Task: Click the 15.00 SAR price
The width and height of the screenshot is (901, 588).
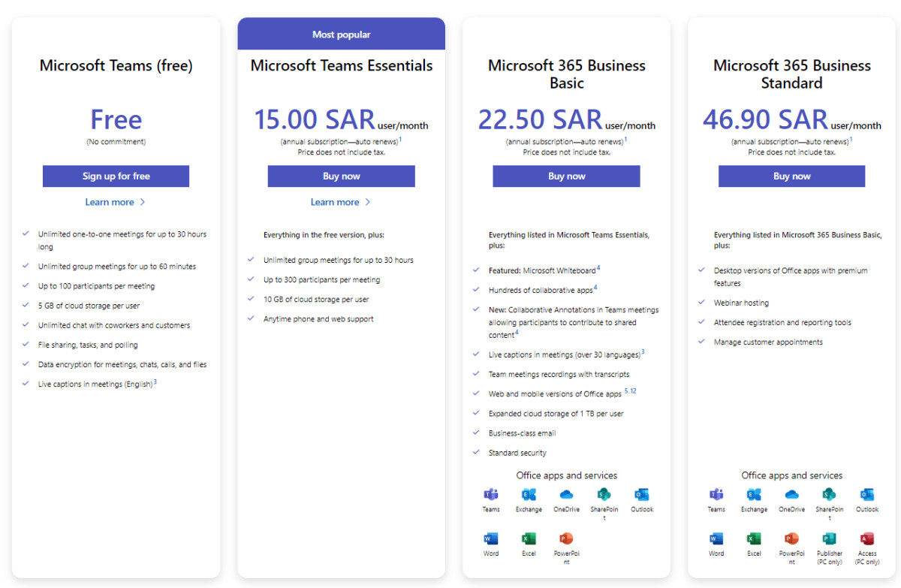Action: coord(314,119)
